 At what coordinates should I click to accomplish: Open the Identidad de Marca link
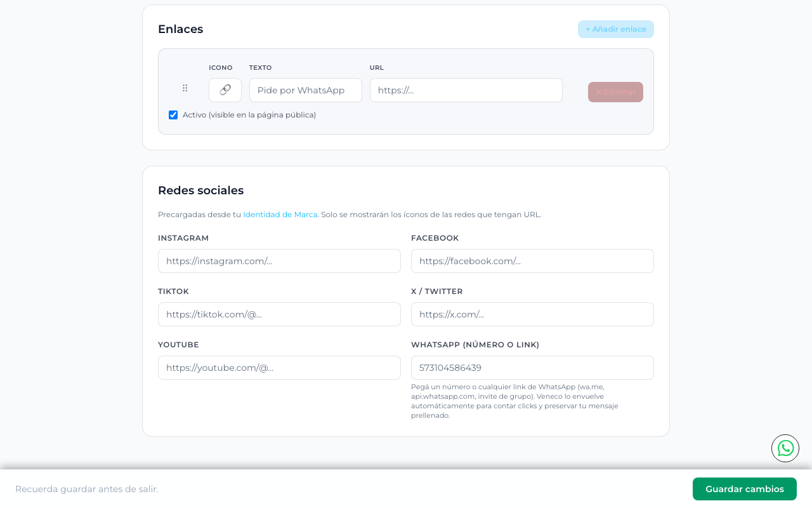(280, 215)
